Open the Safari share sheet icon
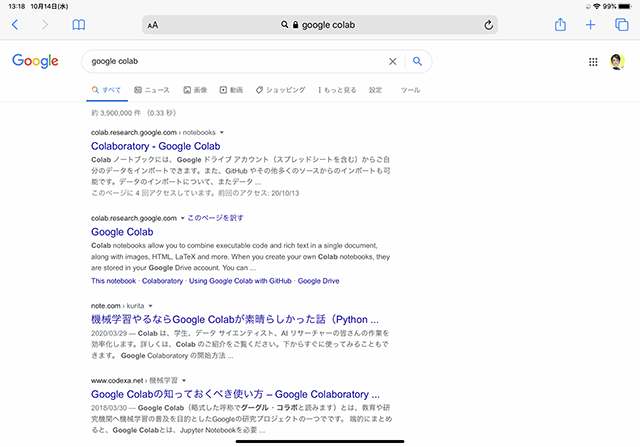 point(560,24)
